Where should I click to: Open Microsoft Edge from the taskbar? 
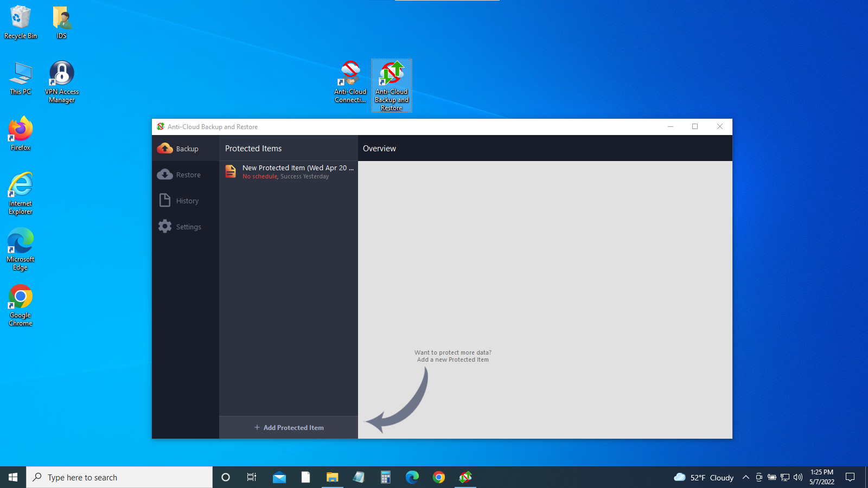point(412,477)
